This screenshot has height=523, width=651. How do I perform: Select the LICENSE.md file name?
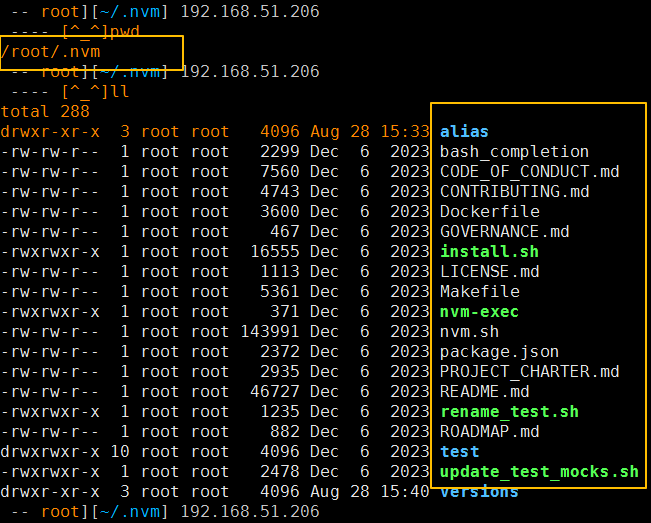489,271
